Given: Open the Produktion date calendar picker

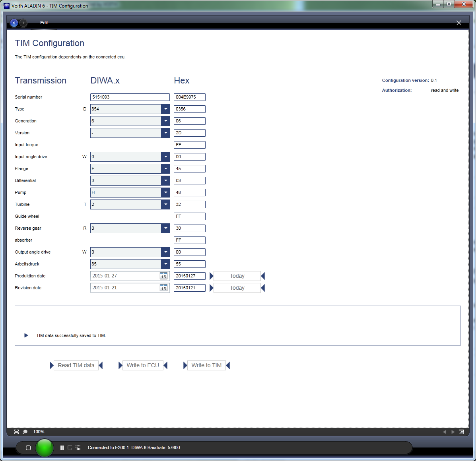Looking at the screenshot, I should 163,276.
